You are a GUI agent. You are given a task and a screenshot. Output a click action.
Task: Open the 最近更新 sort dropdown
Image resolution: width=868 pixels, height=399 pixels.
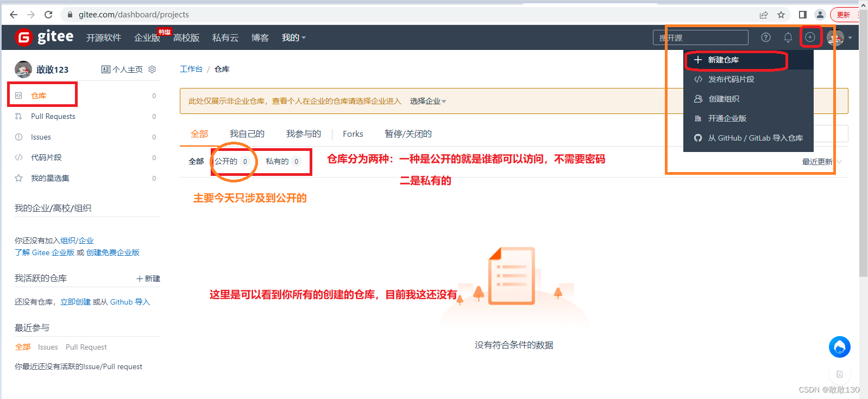pos(822,162)
